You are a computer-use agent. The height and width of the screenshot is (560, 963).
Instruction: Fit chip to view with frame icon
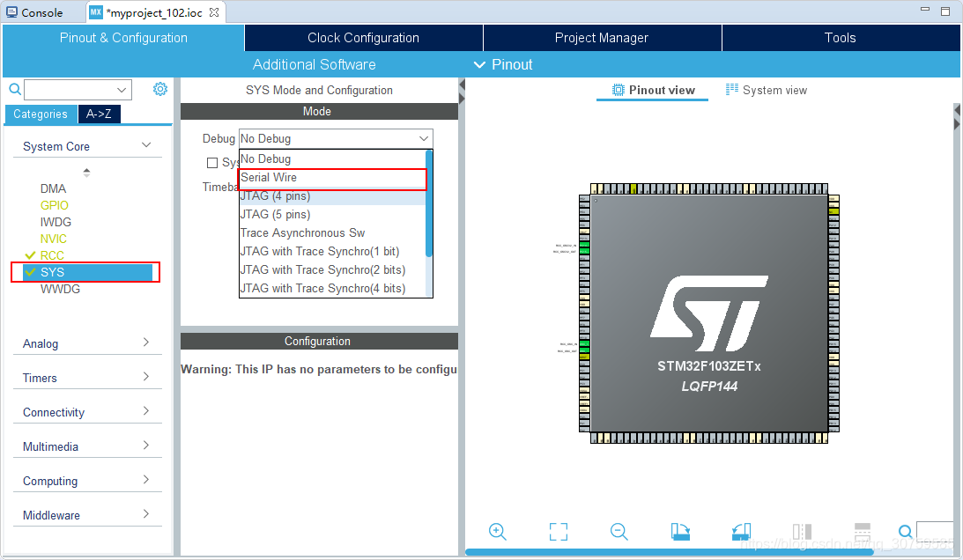click(559, 532)
